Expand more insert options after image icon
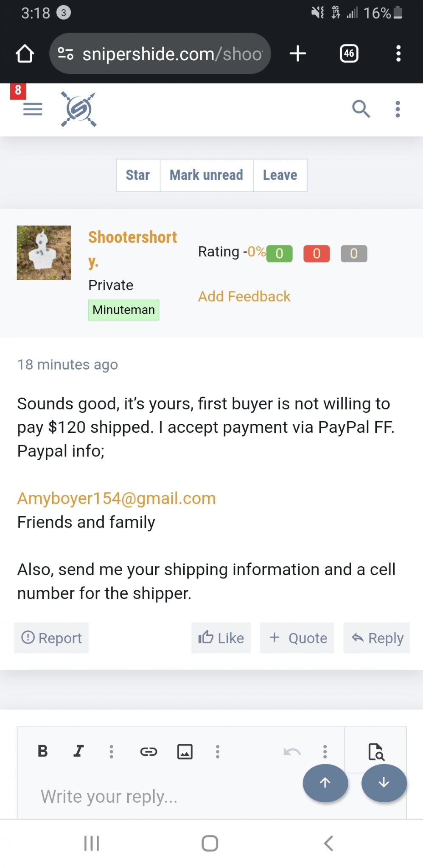Image resolution: width=423 pixels, height=868 pixels. tap(218, 751)
